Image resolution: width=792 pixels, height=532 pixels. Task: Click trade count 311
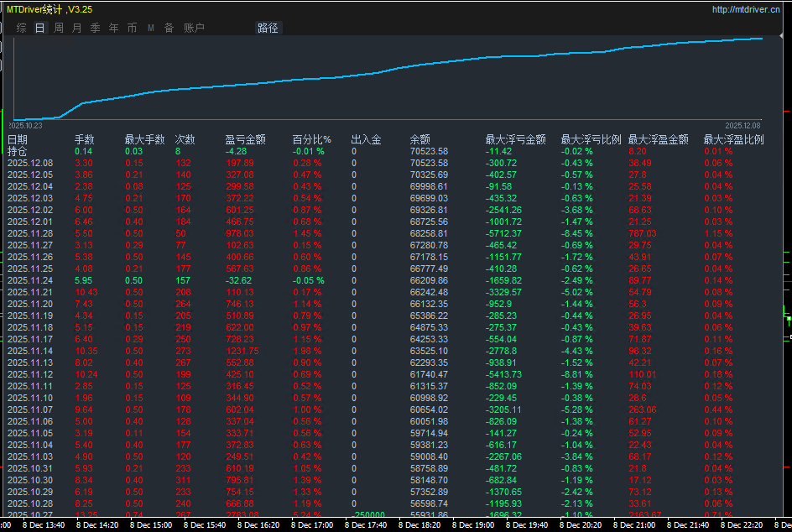tap(184, 480)
